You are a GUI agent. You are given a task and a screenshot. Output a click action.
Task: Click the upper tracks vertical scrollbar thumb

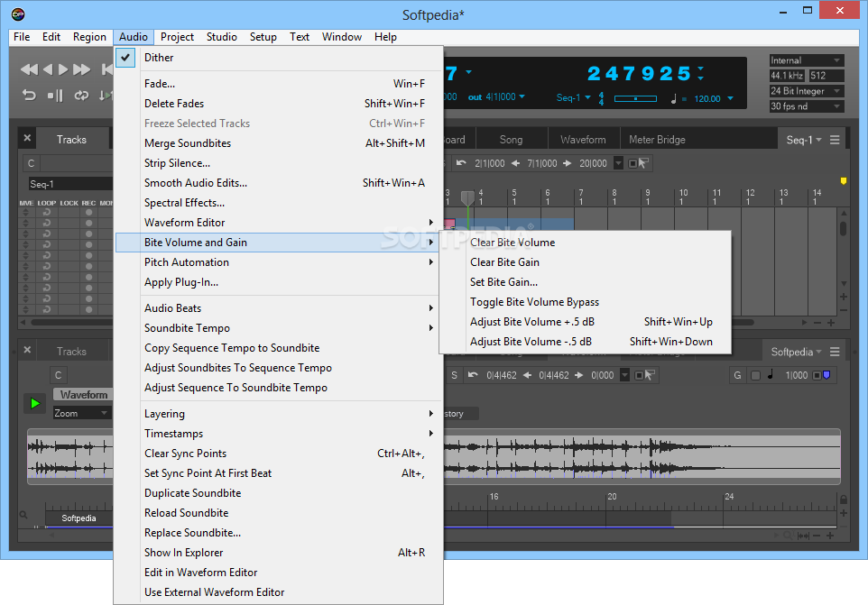pyautogui.click(x=843, y=228)
